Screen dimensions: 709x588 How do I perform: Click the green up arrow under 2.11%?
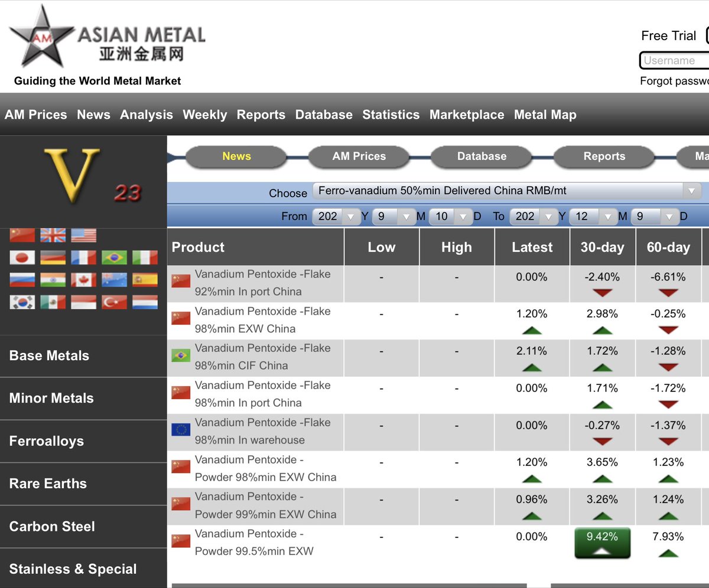(531, 367)
